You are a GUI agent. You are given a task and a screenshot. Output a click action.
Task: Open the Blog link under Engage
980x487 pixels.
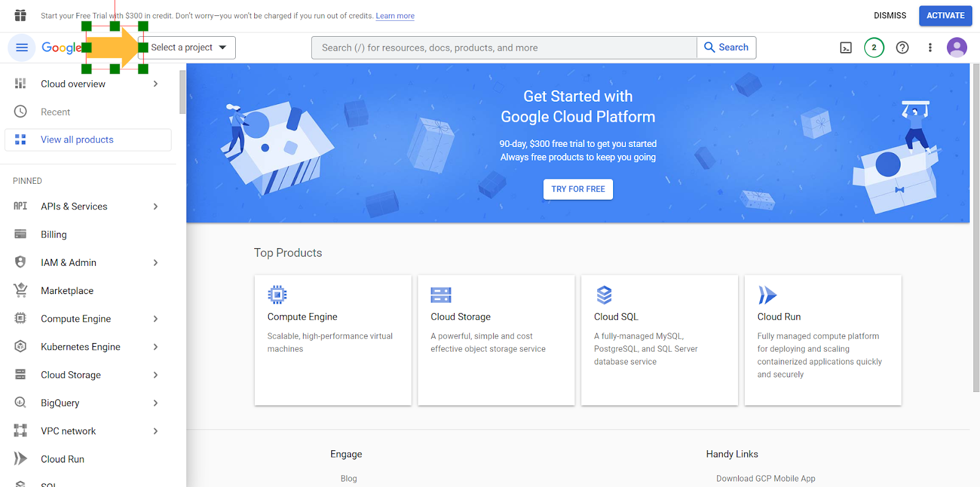pos(349,478)
